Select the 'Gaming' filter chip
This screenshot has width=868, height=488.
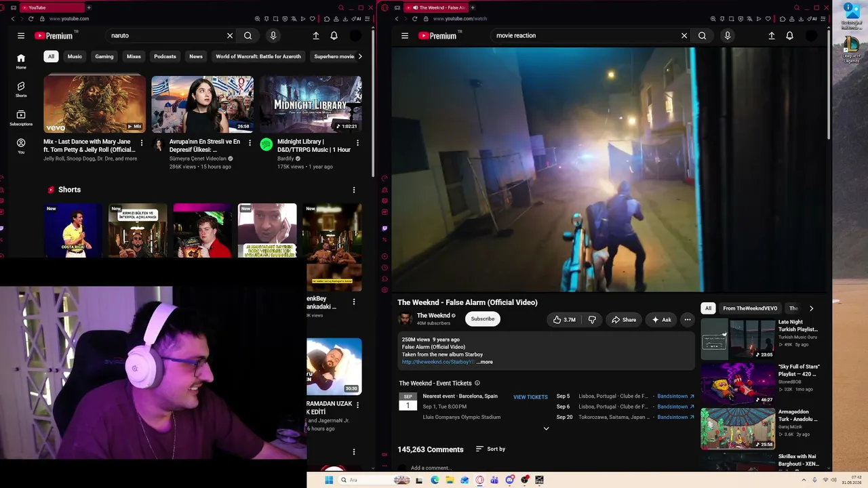pos(104,56)
